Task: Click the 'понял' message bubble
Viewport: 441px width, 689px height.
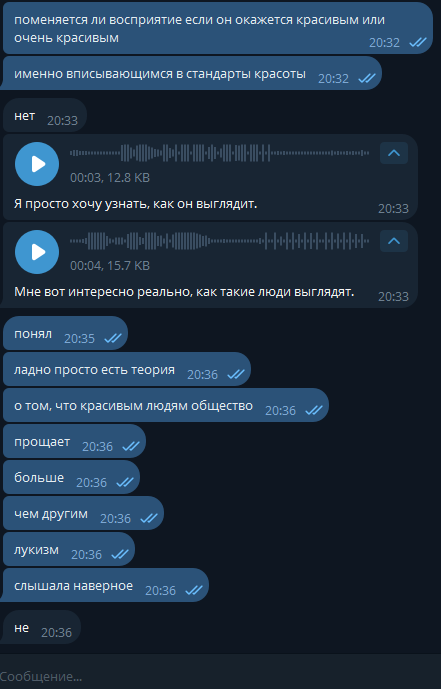Action: pos(65,334)
